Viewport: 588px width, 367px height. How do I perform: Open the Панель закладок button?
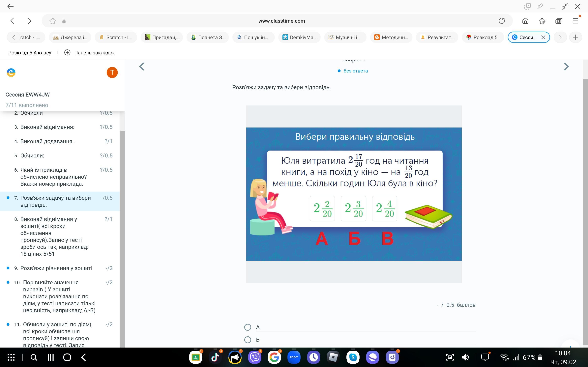[x=90, y=53]
